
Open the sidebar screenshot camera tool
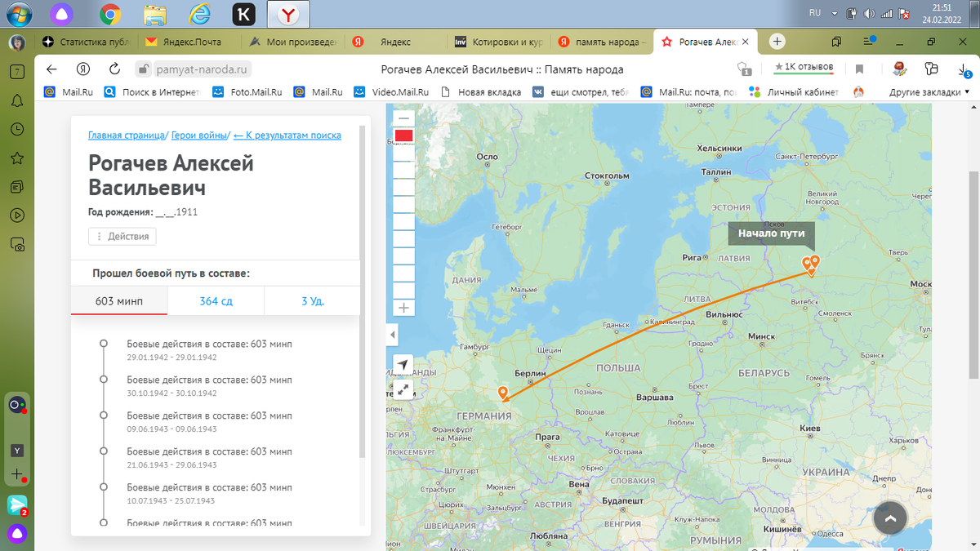[17, 244]
